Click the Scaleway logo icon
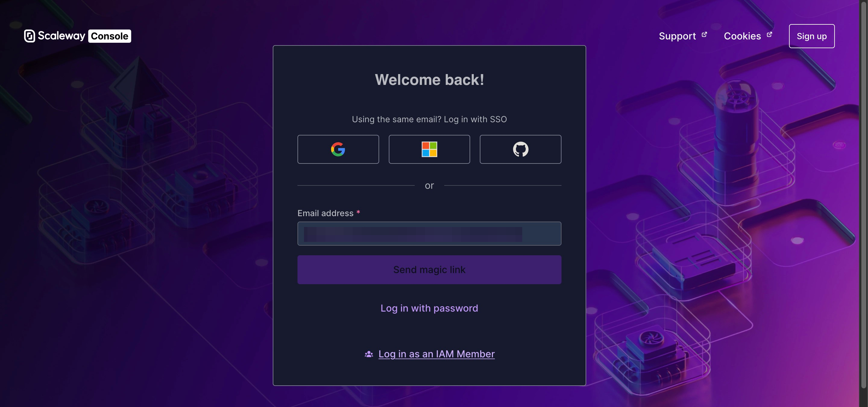 pos(30,36)
